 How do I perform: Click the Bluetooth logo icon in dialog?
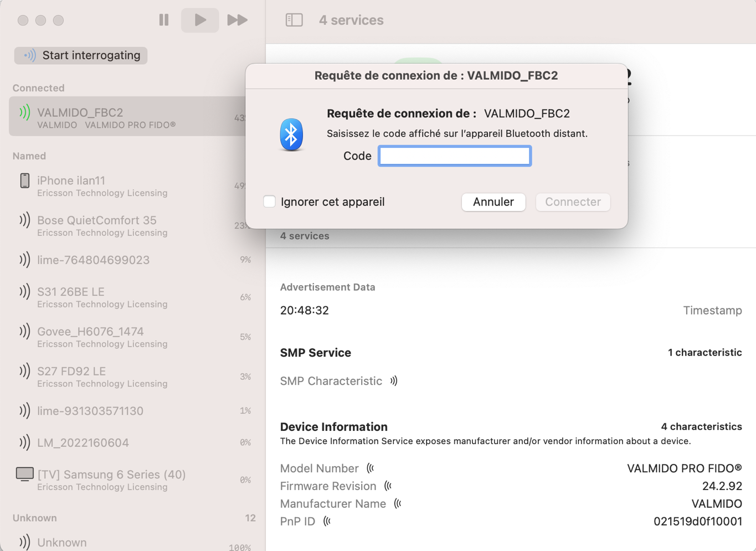tap(291, 135)
